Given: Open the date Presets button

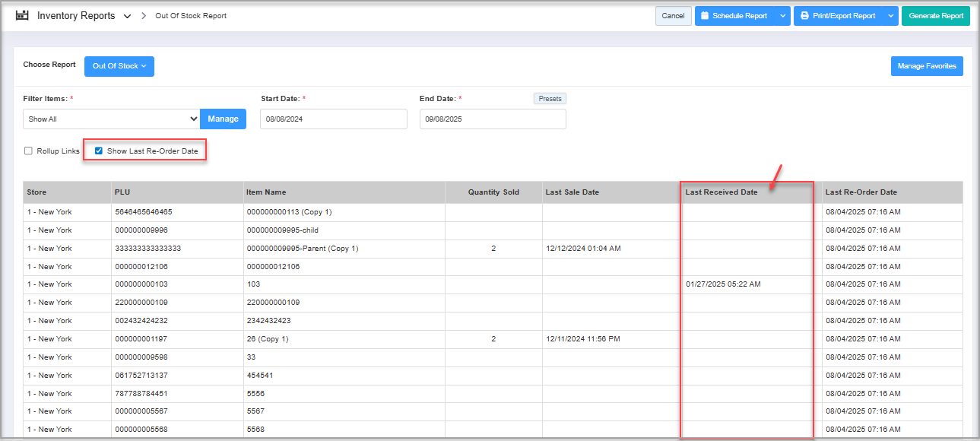Looking at the screenshot, I should coord(549,99).
